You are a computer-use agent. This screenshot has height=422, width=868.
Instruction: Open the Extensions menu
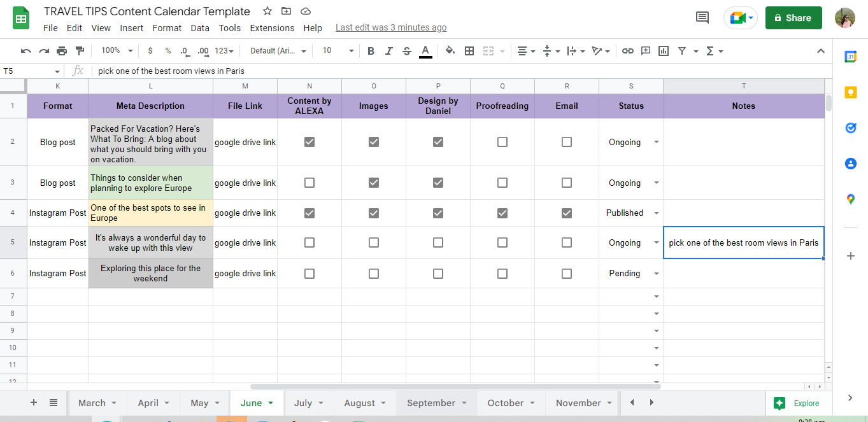point(272,28)
